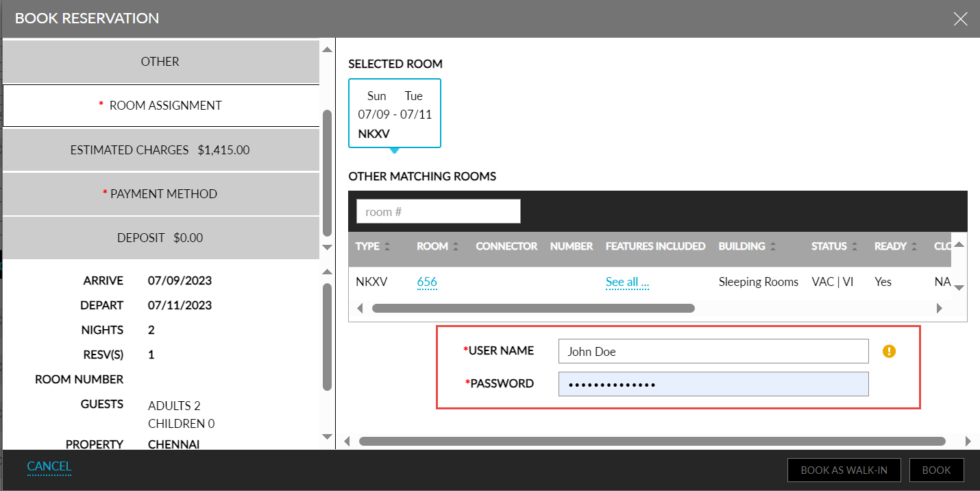The height and width of the screenshot is (491, 980).
Task: Click the NKXV type cell in table
Action: [x=371, y=282]
